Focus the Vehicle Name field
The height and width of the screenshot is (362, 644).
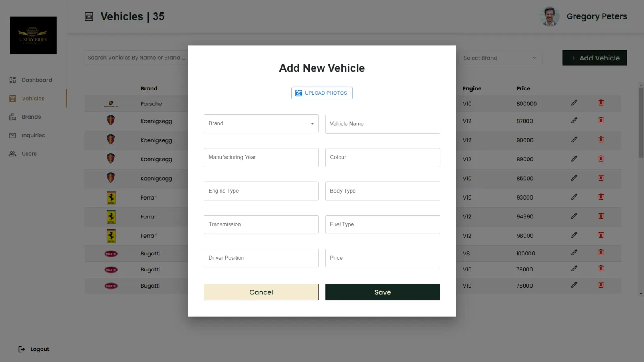point(382,124)
